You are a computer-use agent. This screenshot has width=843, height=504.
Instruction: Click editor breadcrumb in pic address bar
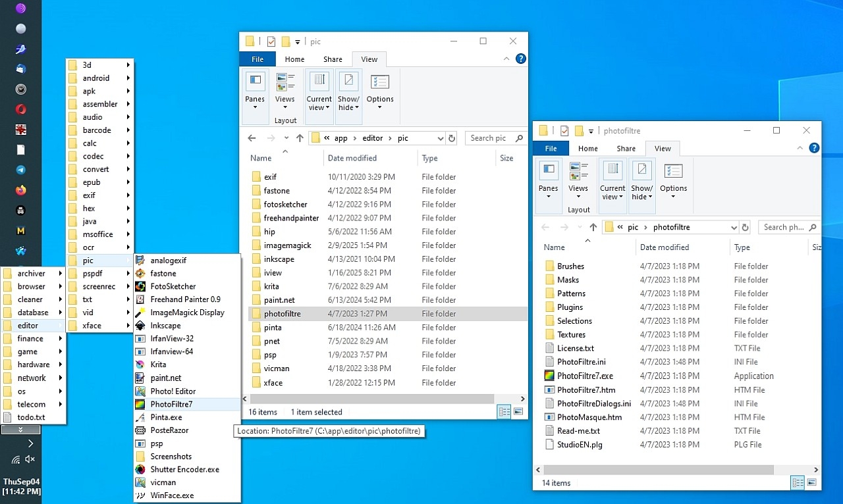click(372, 138)
